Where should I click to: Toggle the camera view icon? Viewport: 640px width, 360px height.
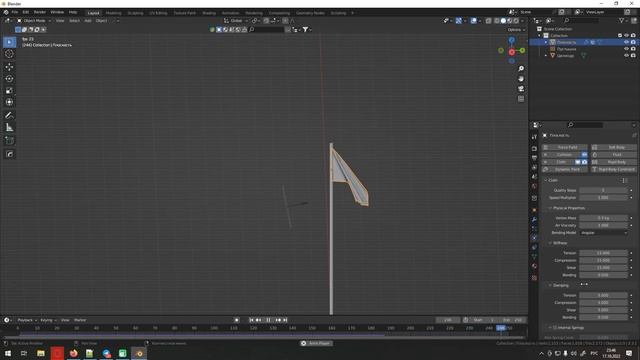click(x=521, y=89)
